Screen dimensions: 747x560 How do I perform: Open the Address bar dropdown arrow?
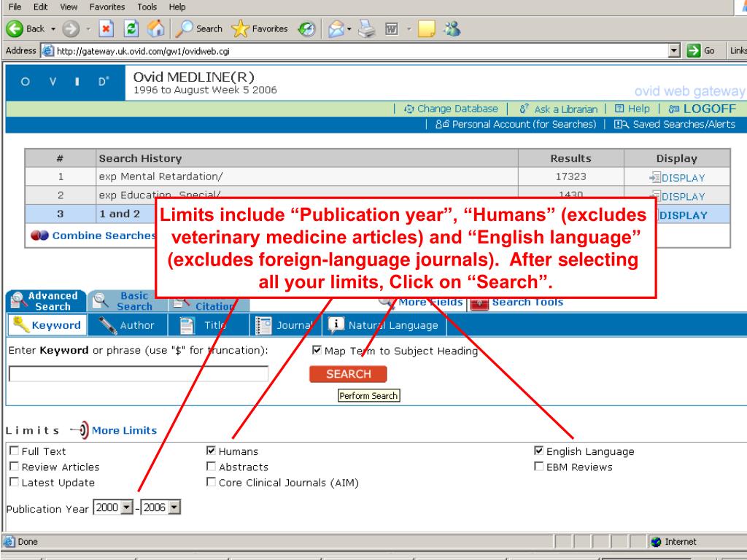[673, 50]
